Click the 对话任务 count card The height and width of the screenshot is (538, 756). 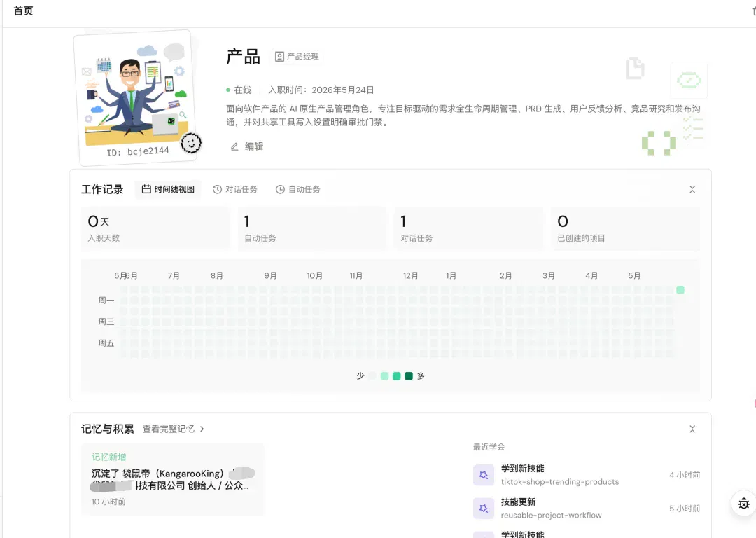[x=468, y=228]
